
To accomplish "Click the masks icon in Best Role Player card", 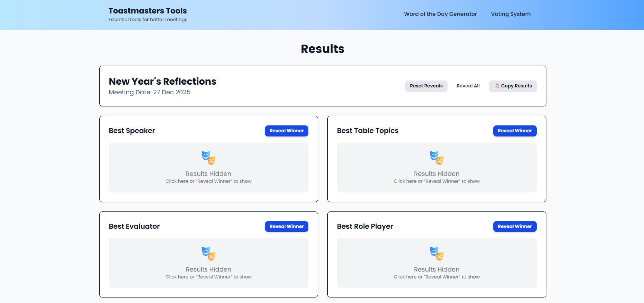I will [x=436, y=254].
